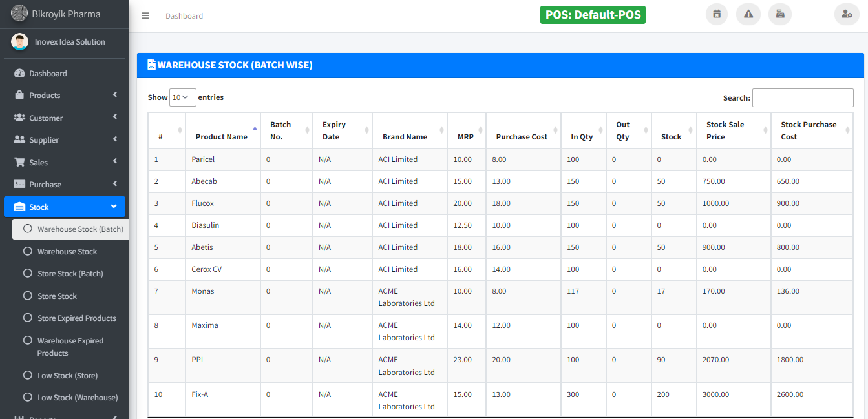Screen dimensions: 868x419
Task: Click the cash register icon button
Action: [x=779, y=14]
